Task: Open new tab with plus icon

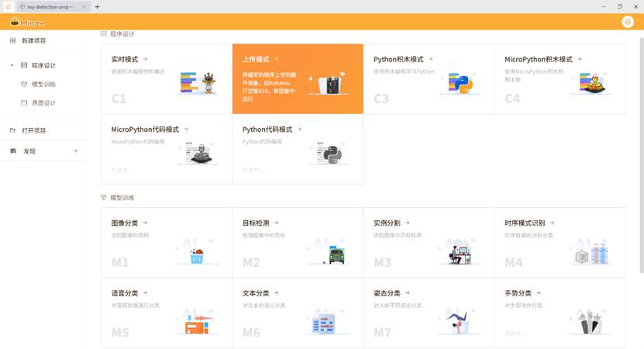Action: coord(98,6)
